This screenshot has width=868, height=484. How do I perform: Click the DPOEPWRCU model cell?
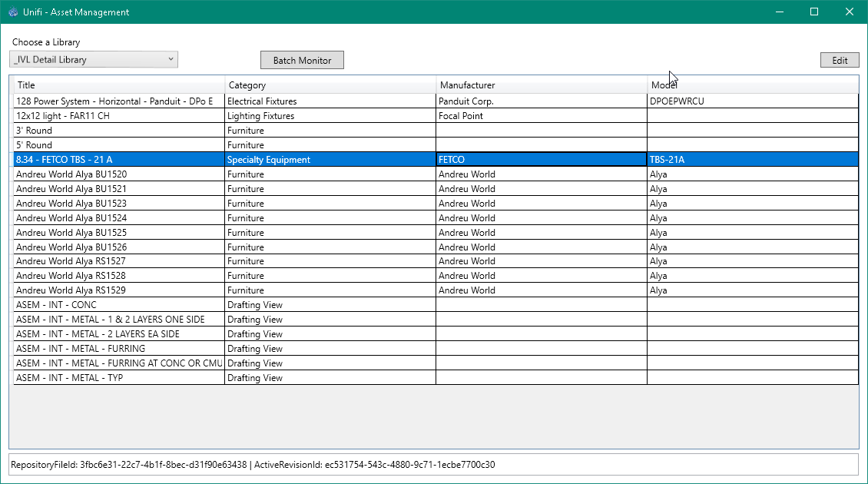click(753, 101)
